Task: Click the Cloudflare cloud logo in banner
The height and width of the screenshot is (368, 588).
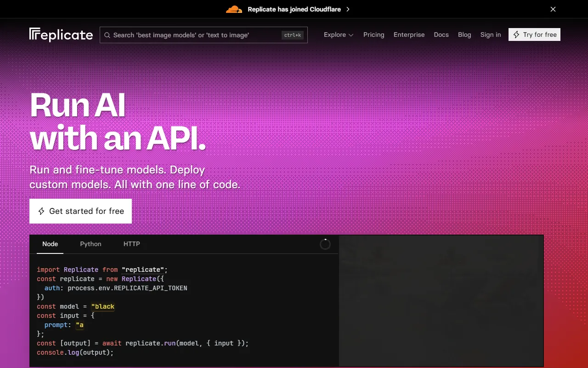Action: click(234, 9)
